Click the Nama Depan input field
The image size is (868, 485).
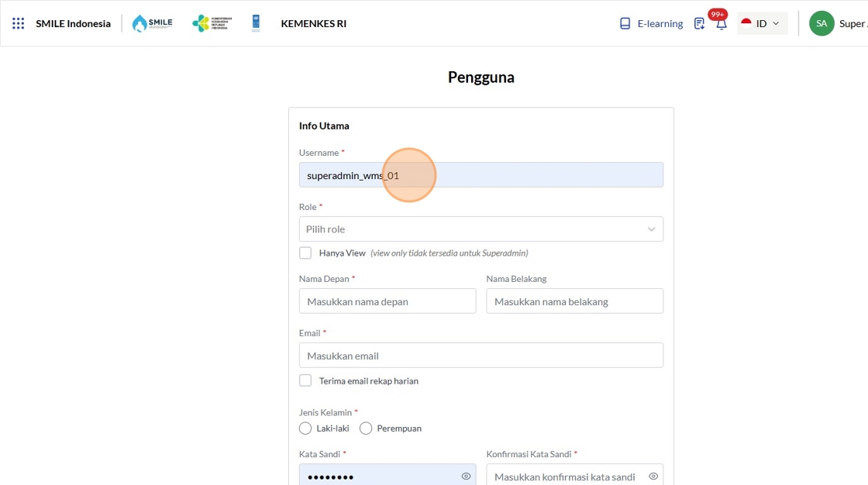(x=387, y=301)
